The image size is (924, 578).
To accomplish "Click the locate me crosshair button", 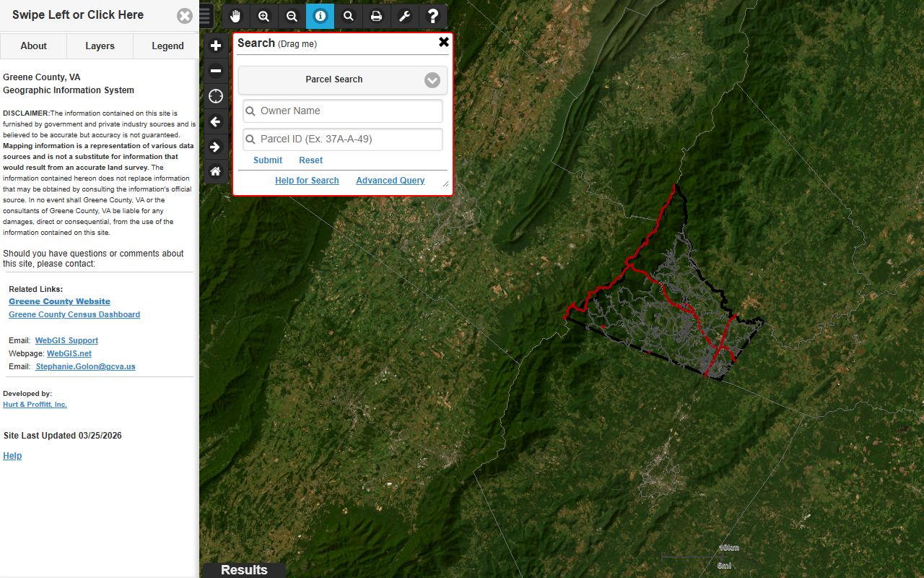I will coord(216,96).
